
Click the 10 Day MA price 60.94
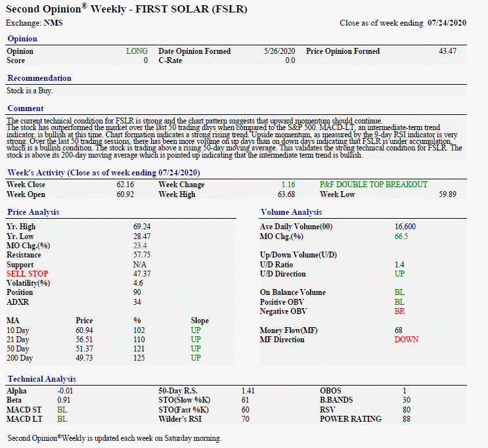click(x=84, y=330)
